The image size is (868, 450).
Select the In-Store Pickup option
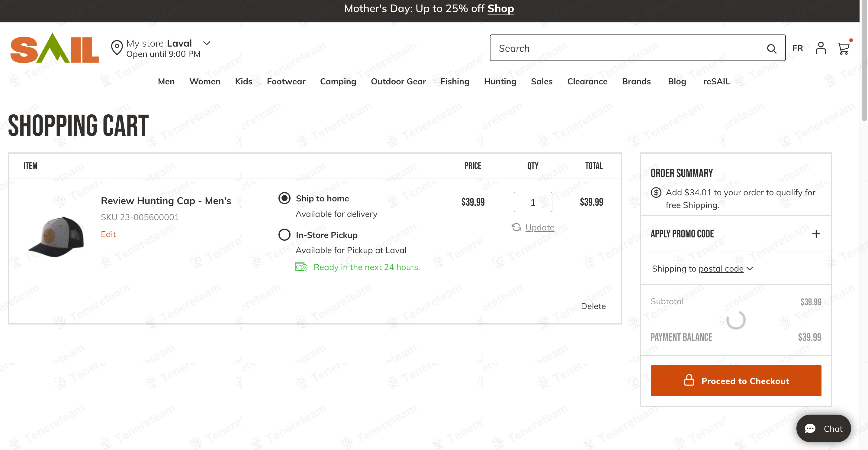click(x=285, y=235)
